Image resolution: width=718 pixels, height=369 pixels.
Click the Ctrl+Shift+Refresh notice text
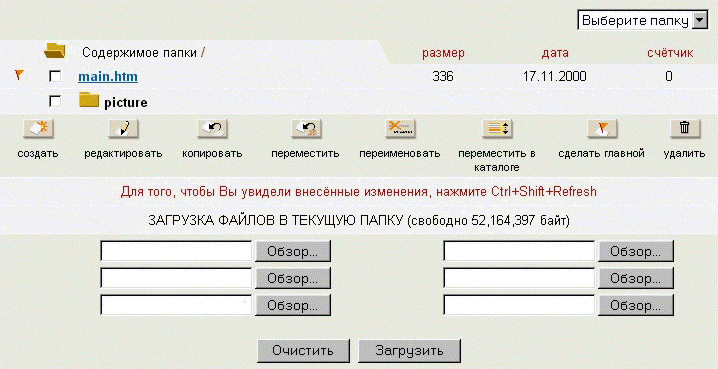359,191
